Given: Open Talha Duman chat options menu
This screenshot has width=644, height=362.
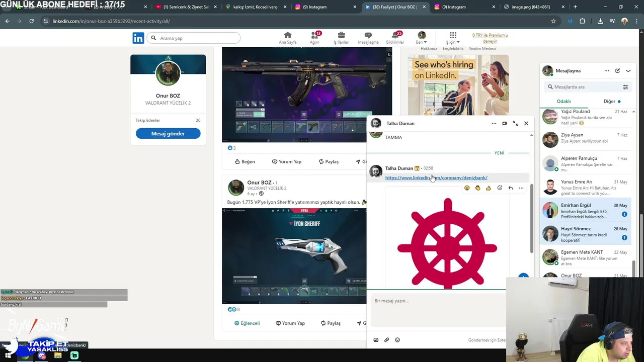Looking at the screenshot, I should pyautogui.click(x=494, y=123).
